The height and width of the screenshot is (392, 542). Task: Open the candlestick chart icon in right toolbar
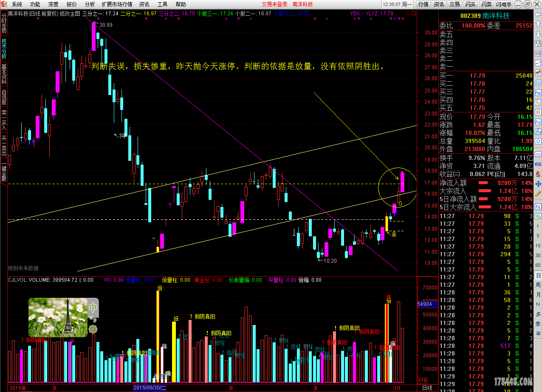coord(538,73)
